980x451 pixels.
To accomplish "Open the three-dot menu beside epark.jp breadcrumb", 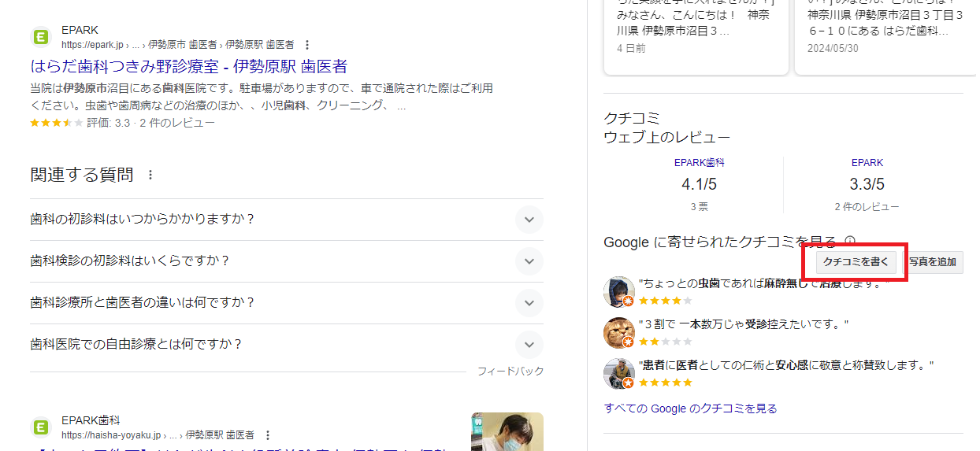I will point(307,45).
